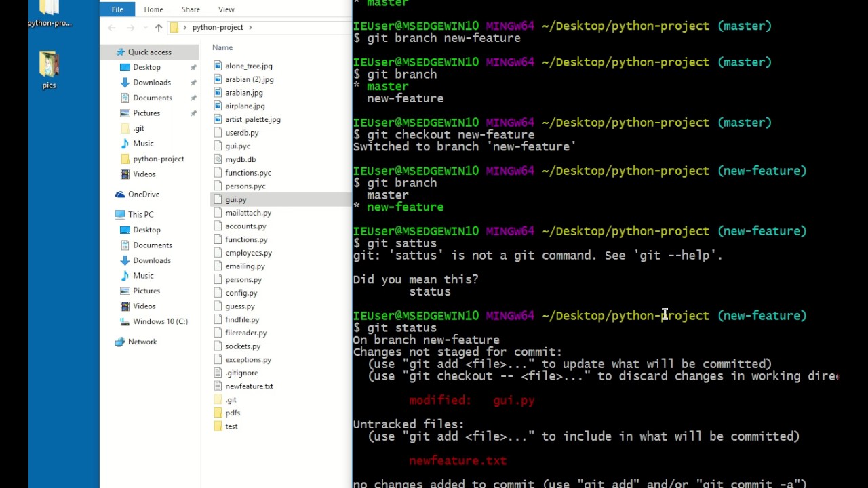
Task: Select the exceptions.py file
Action: [248, 360]
